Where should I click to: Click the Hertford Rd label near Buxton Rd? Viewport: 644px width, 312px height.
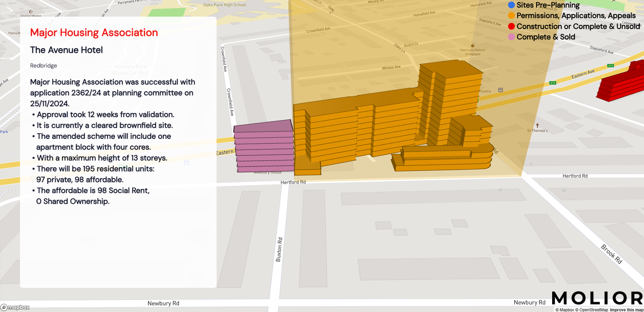tap(293, 182)
